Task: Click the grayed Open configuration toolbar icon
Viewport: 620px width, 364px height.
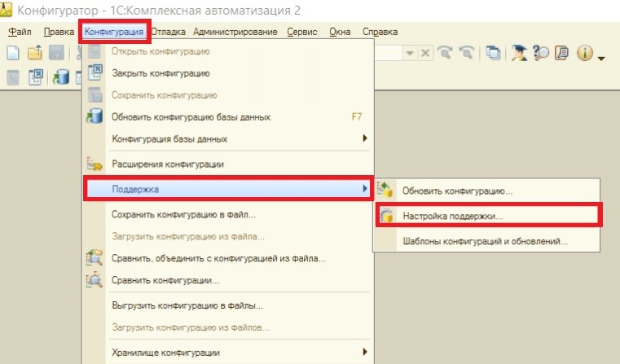Action: (13, 77)
